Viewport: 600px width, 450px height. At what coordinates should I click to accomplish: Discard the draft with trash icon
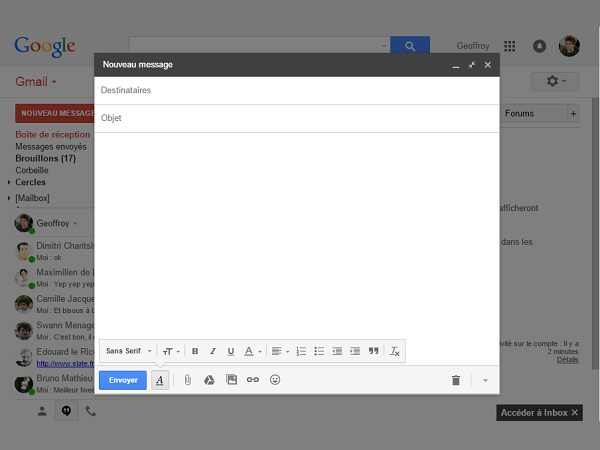tap(456, 380)
